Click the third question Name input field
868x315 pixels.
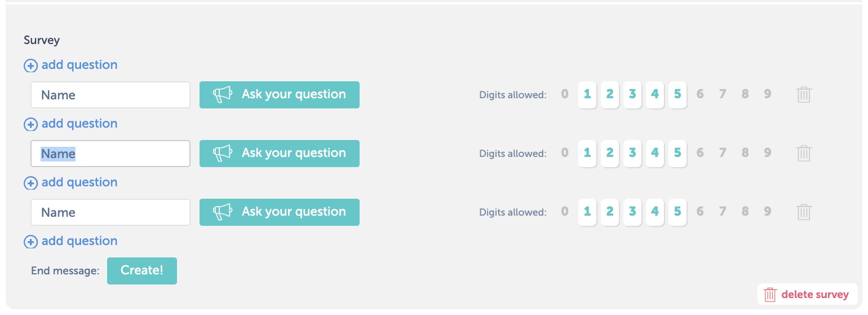pos(110,212)
